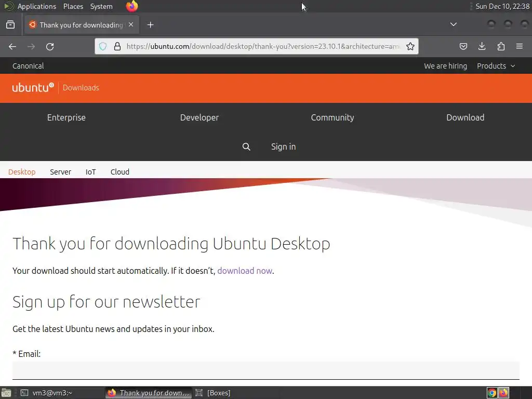Open the Firefox hamburger menu
Viewport: 532px width, 399px height.
click(520, 46)
